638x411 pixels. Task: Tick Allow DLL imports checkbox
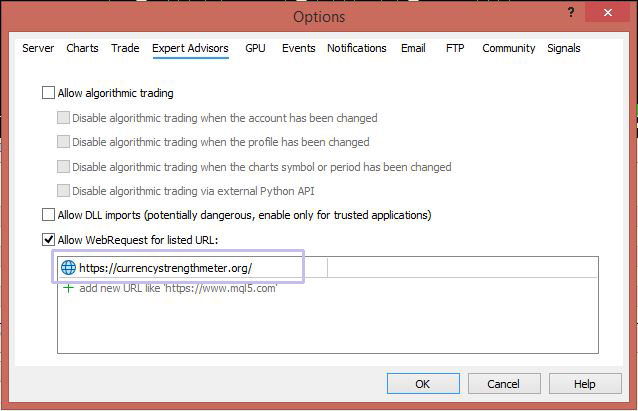pyautogui.click(x=49, y=215)
